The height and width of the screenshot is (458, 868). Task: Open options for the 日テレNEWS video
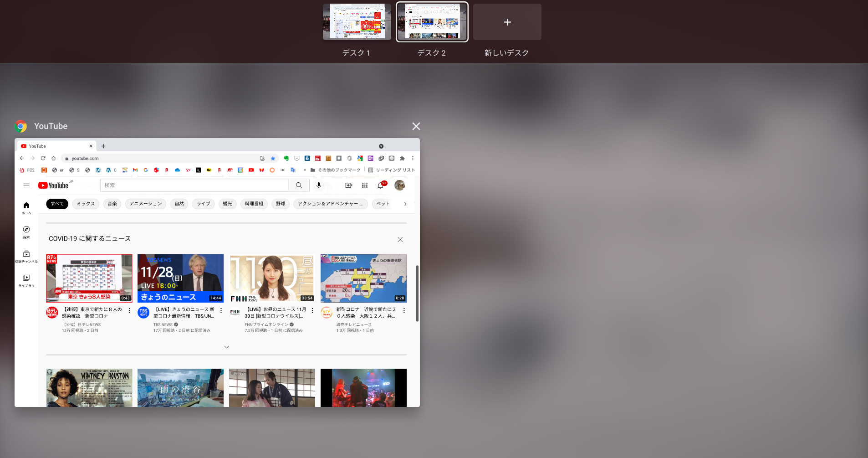pyautogui.click(x=129, y=310)
